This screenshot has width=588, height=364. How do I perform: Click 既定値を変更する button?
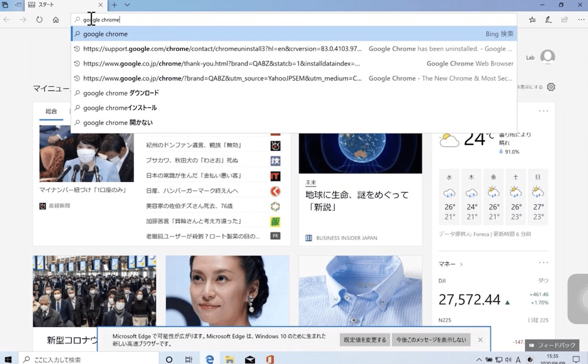[x=365, y=340]
